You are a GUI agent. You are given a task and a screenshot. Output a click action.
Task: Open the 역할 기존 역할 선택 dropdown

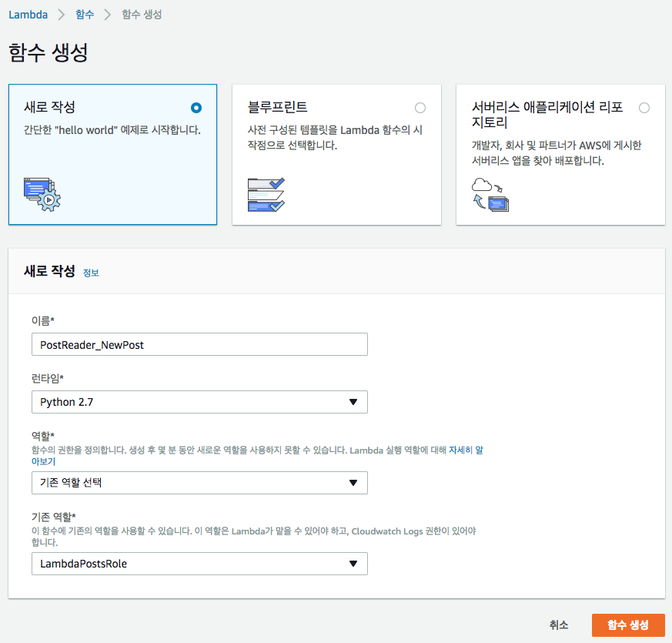(199, 483)
